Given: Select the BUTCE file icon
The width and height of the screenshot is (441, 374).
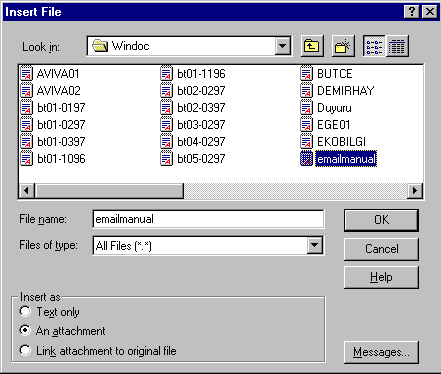Looking at the screenshot, I should point(307,74).
